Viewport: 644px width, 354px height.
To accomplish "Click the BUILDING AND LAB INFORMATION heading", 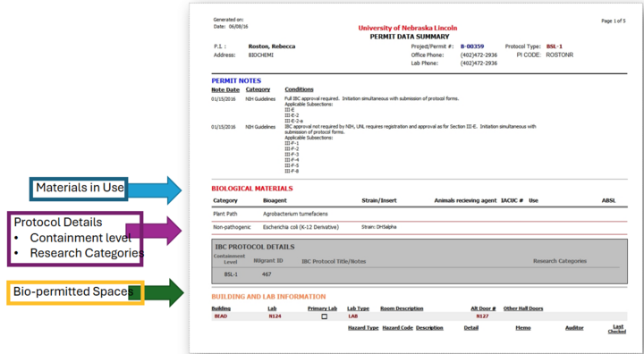I will point(268,297).
